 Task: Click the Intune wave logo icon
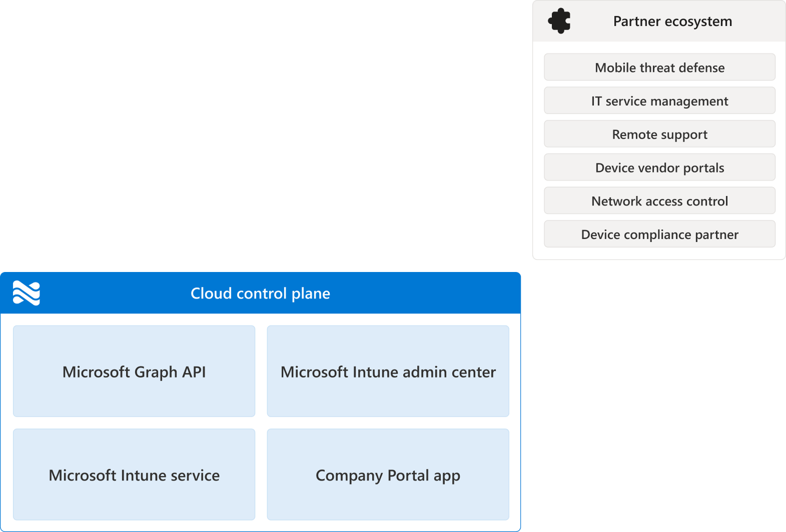27,293
